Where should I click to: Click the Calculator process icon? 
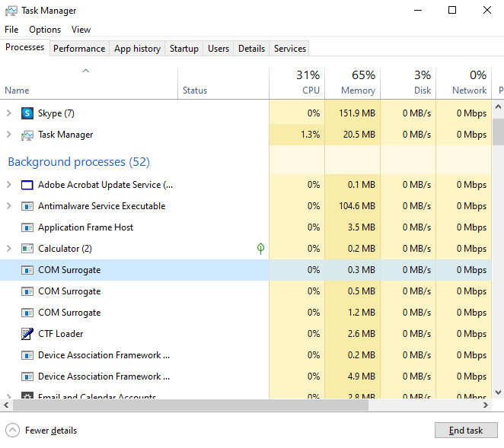(27, 249)
